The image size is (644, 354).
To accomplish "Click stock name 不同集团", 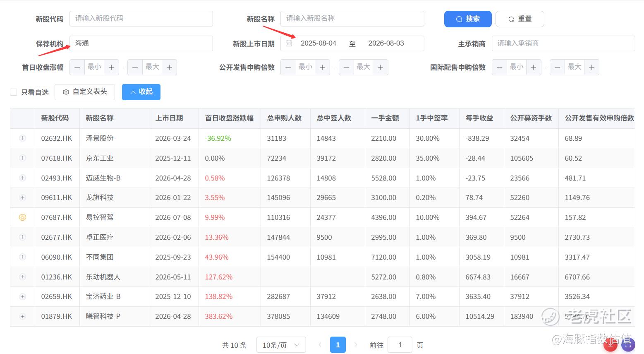I will (100, 258).
